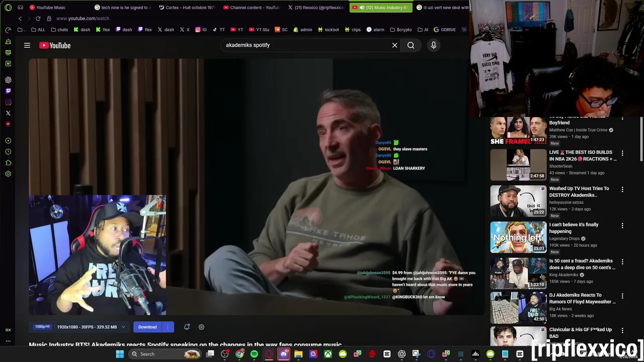Open the SHE FRAMED video thumbnail

[x=518, y=131]
